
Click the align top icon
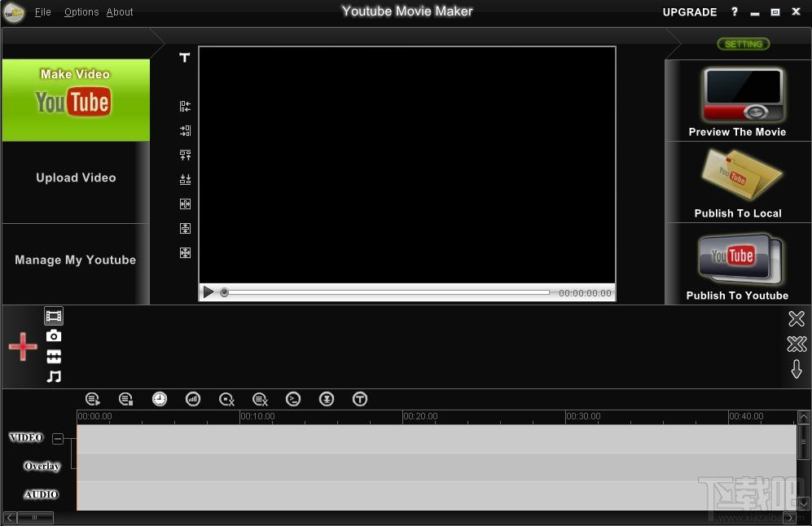[x=185, y=155]
